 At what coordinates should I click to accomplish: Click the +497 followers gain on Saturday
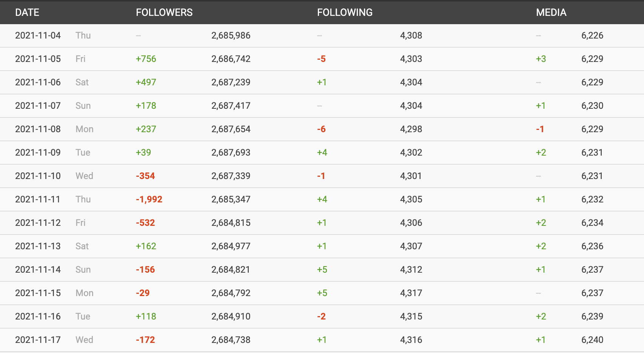[x=146, y=82]
